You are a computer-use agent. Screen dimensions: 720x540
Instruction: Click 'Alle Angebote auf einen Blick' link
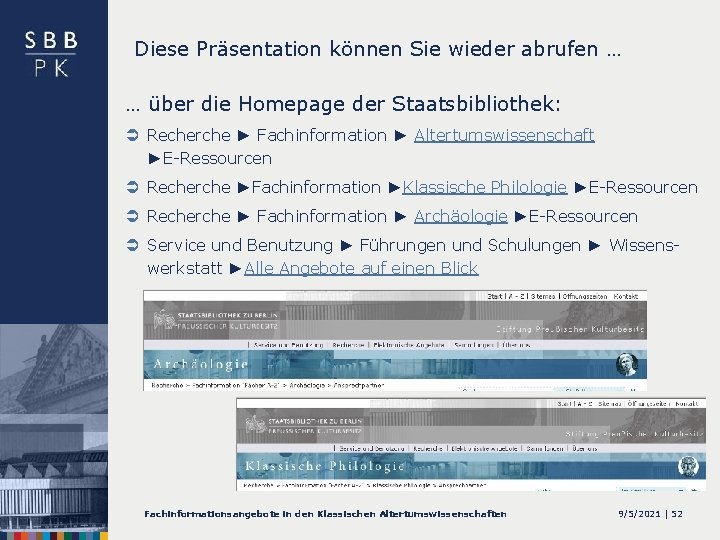(x=361, y=268)
